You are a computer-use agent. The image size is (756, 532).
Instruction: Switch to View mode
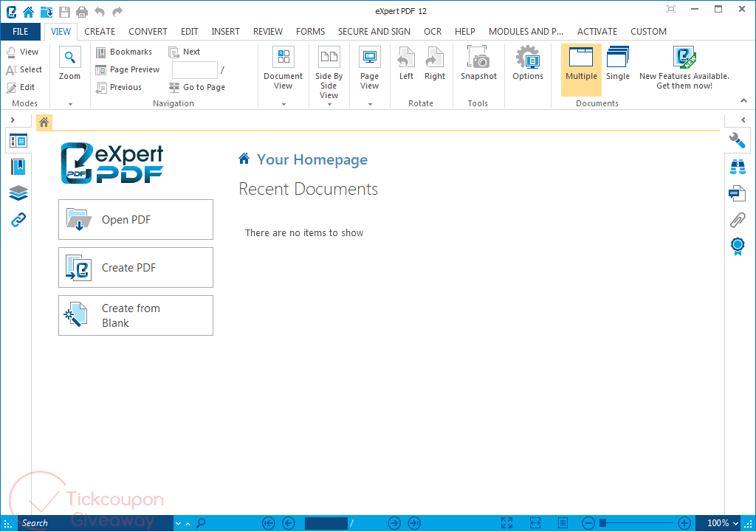[x=23, y=52]
